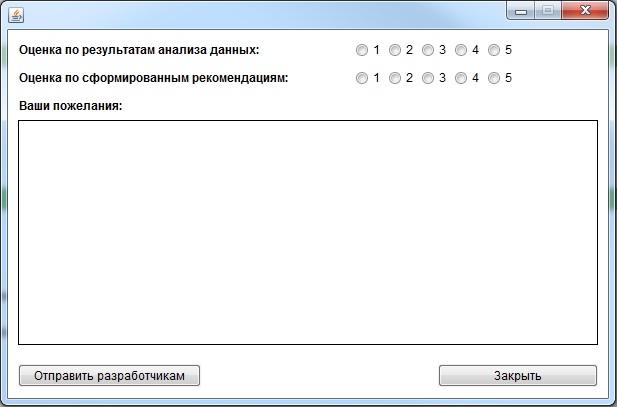Image resolution: width=617 pixels, height=407 pixels.
Task: Give data analysis results a 5
Action: coord(494,50)
